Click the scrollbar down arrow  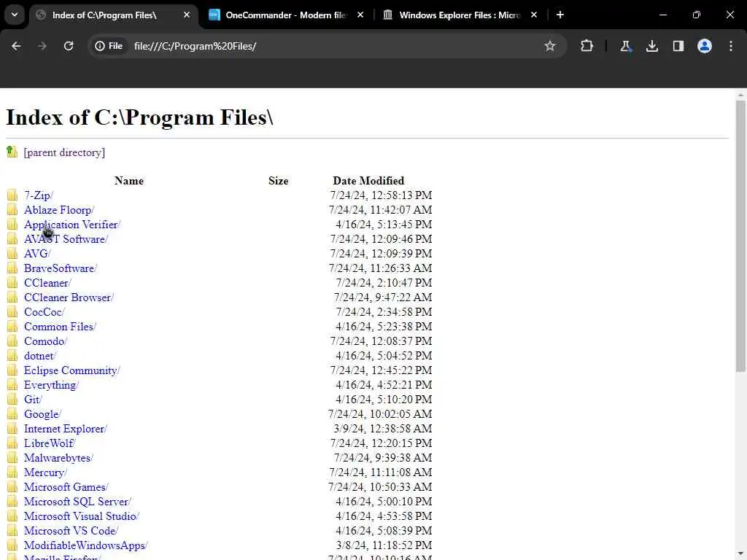coord(741,555)
